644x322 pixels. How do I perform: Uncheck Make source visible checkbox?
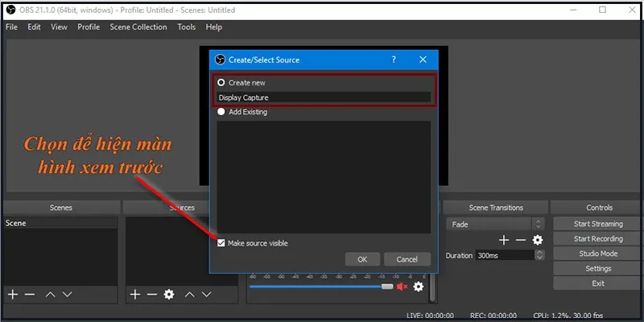point(221,243)
